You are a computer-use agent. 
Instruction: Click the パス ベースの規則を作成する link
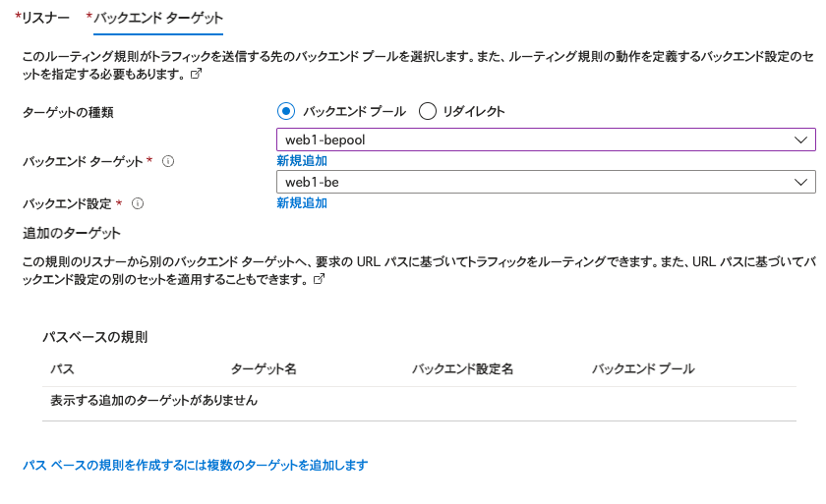click(x=195, y=465)
